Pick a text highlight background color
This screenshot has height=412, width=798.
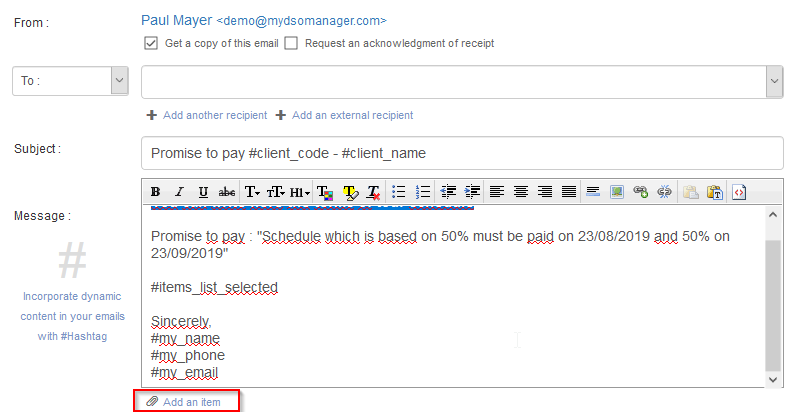click(x=350, y=192)
